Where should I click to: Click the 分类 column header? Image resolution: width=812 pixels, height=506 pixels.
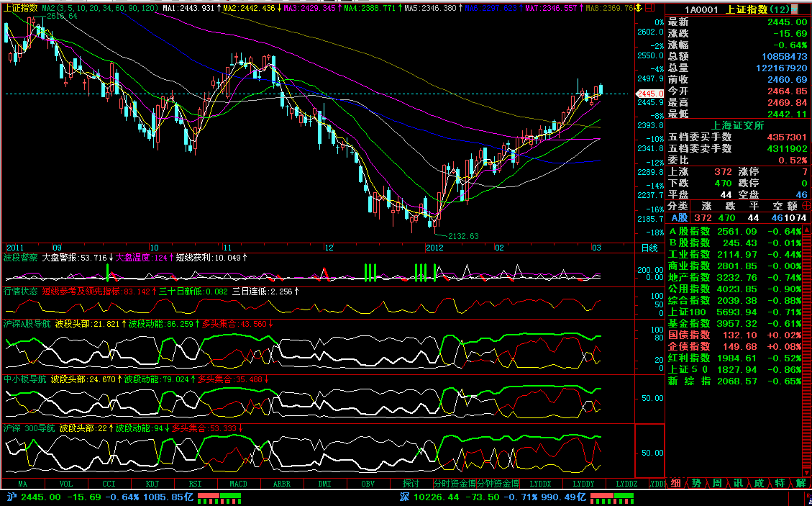pyautogui.click(x=678, y=206)
